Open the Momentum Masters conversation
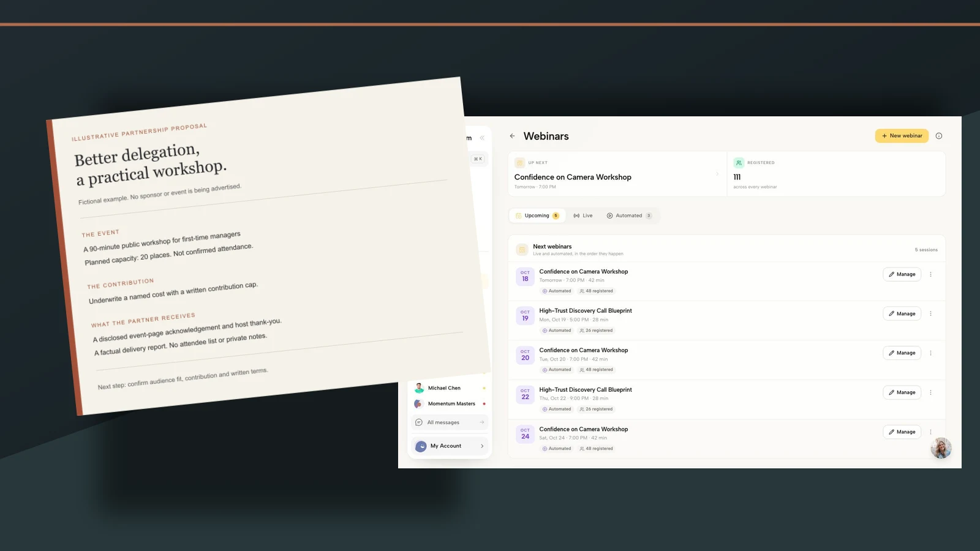This screenshot has width=980, height=551. (x=451, y=404)
